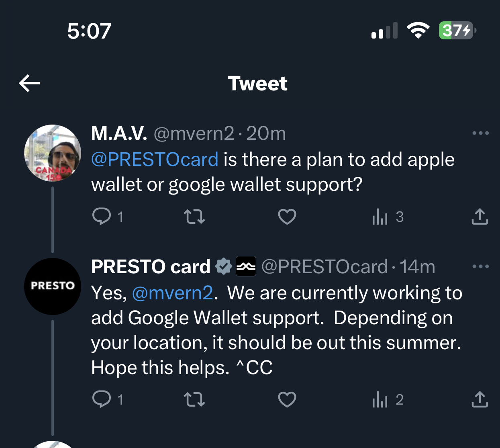500x448 pixels.
Task: Tap the affiliate badge beside PRESTO card
Action: [246, 266]
